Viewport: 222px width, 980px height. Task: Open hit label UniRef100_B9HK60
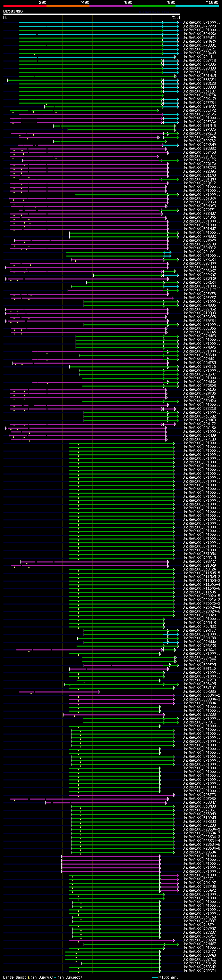pos(199,34)
